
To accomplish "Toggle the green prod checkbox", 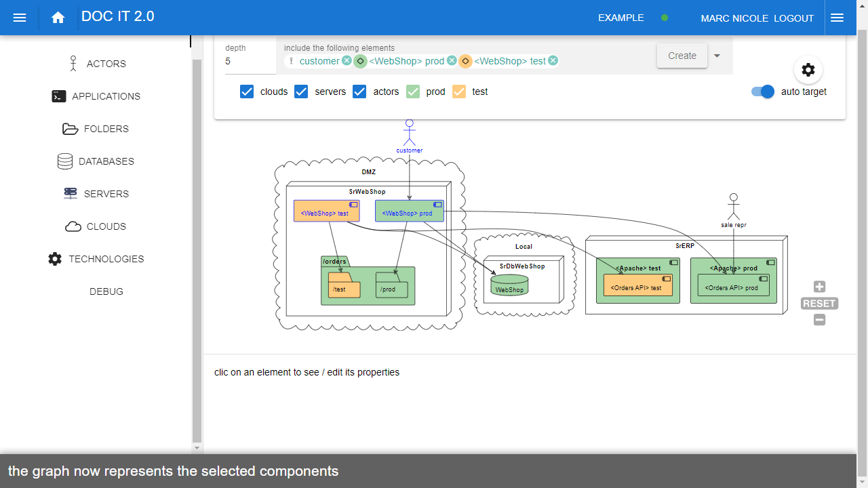I will click(413, 91).
